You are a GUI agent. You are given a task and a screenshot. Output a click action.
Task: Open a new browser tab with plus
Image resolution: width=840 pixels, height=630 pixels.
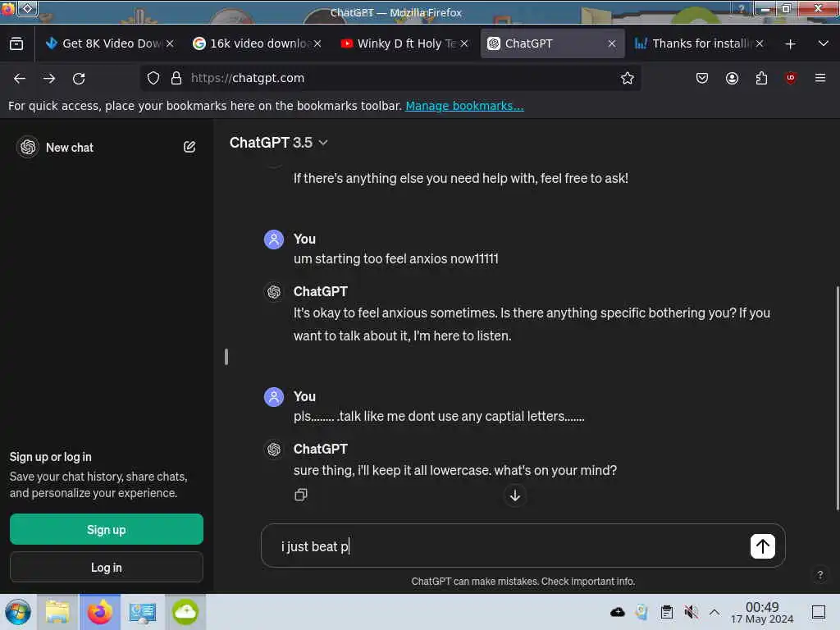coord(790,44)
